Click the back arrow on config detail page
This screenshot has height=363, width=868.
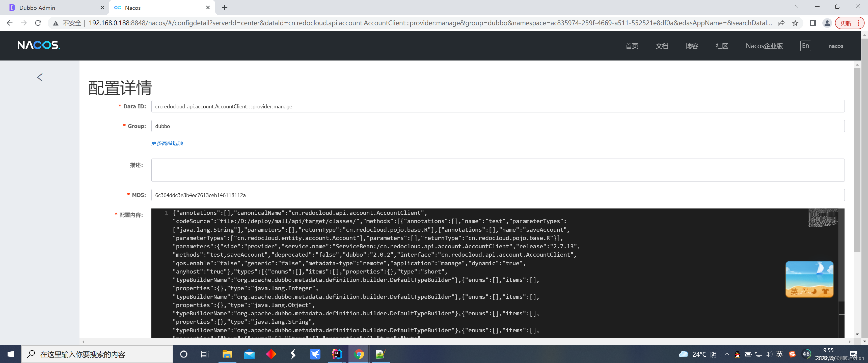[40, 77]
